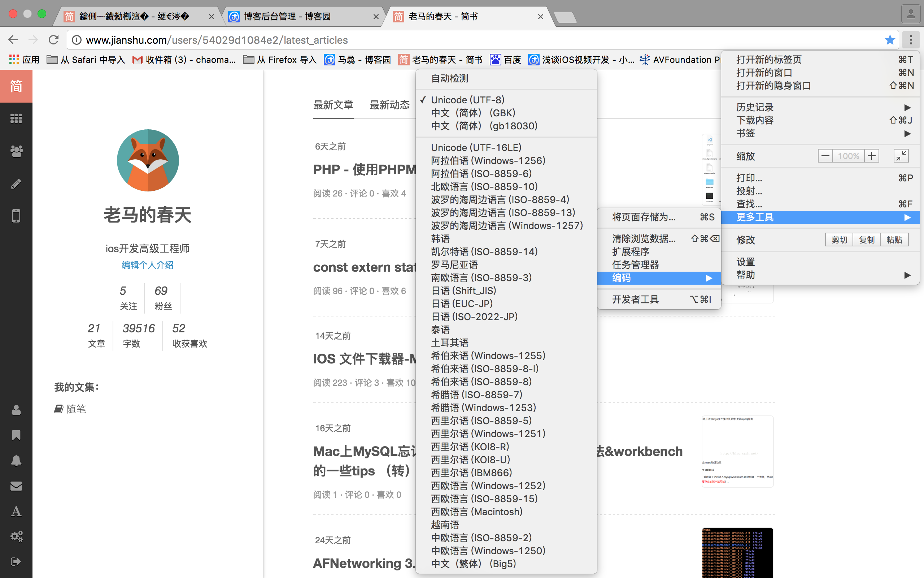Viewport: 924px width, 578px height.
Task: Decrease zoom with minus button
Action: point(825,156)
